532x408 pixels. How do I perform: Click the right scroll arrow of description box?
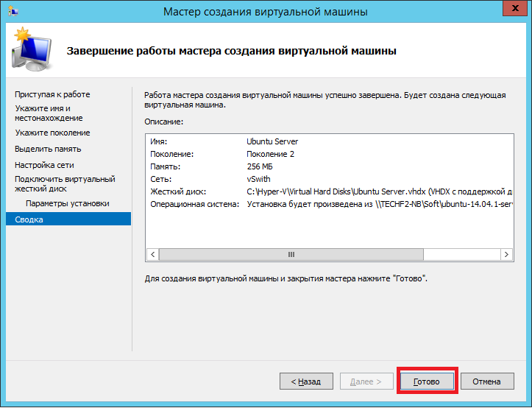506,255
